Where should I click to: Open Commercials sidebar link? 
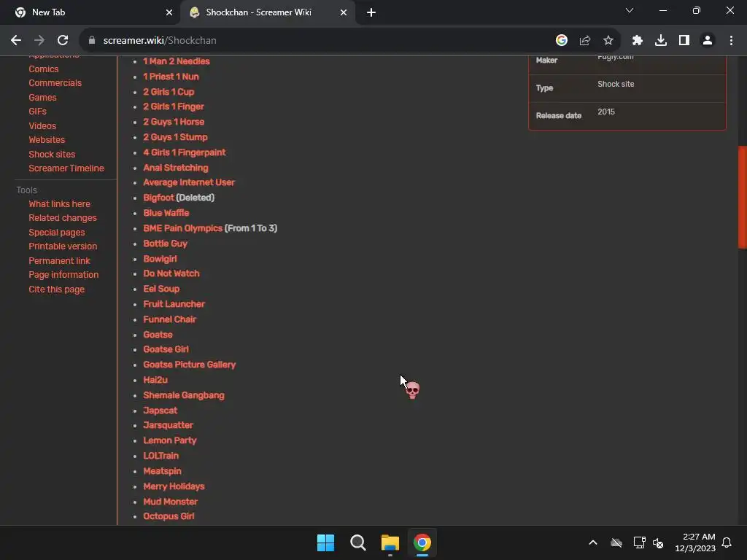pos(55,83)
